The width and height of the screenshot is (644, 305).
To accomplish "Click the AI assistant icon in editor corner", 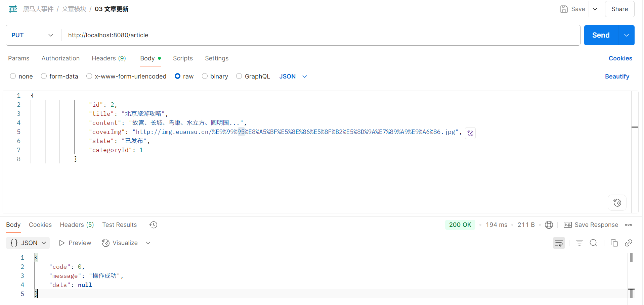I will coord(617,203).
